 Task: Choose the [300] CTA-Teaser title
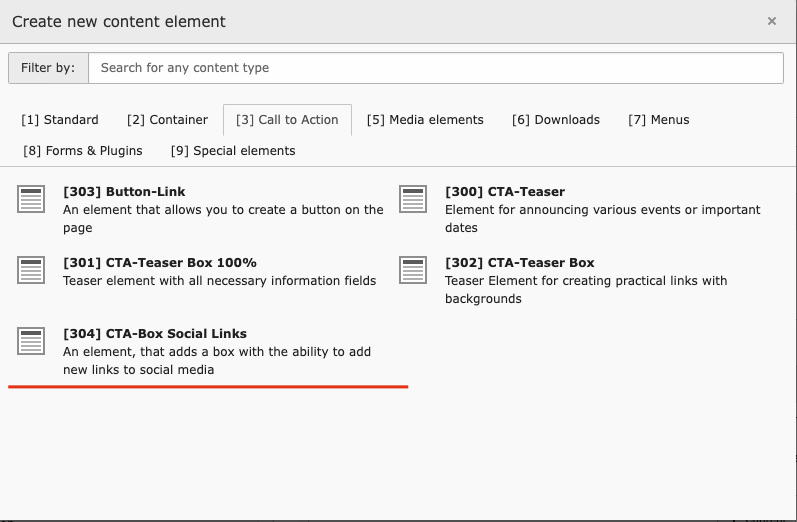(505, 191)
